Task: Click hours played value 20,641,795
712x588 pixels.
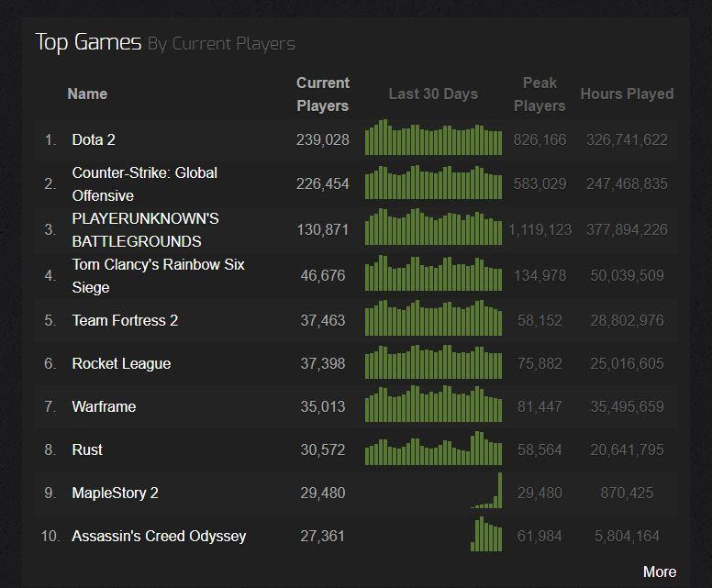Action: pyautogui.click(x=627, y=449)
